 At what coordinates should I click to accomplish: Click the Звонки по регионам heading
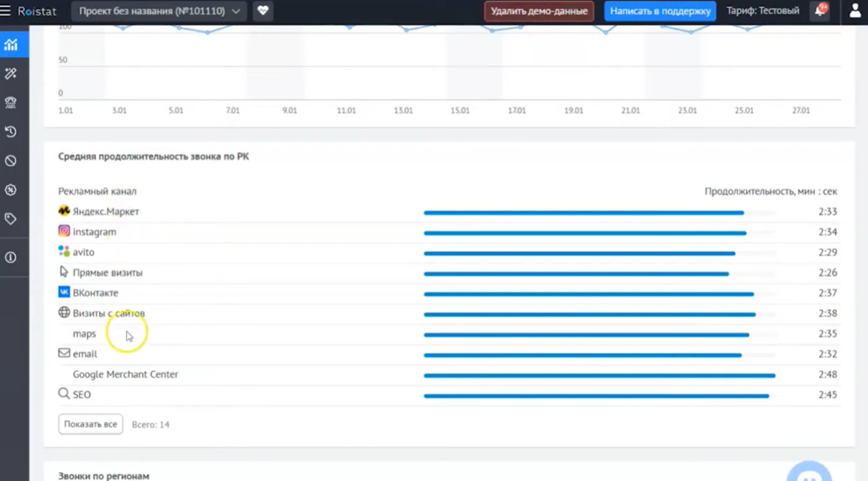[103, 475]
